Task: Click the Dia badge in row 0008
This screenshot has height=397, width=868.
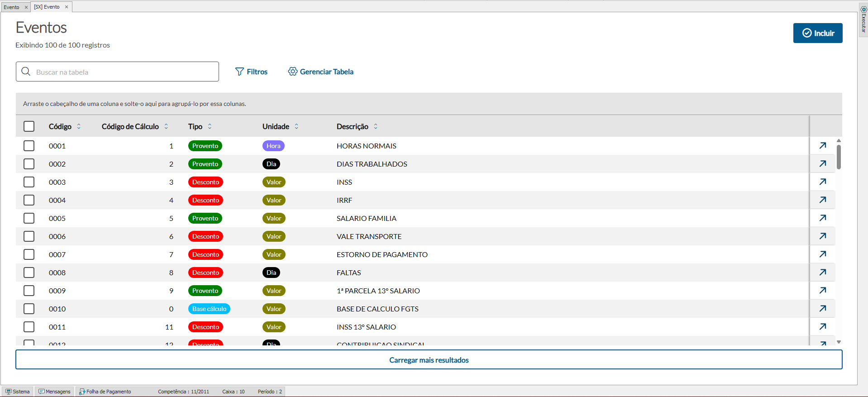Action: [x=271, y=273]
